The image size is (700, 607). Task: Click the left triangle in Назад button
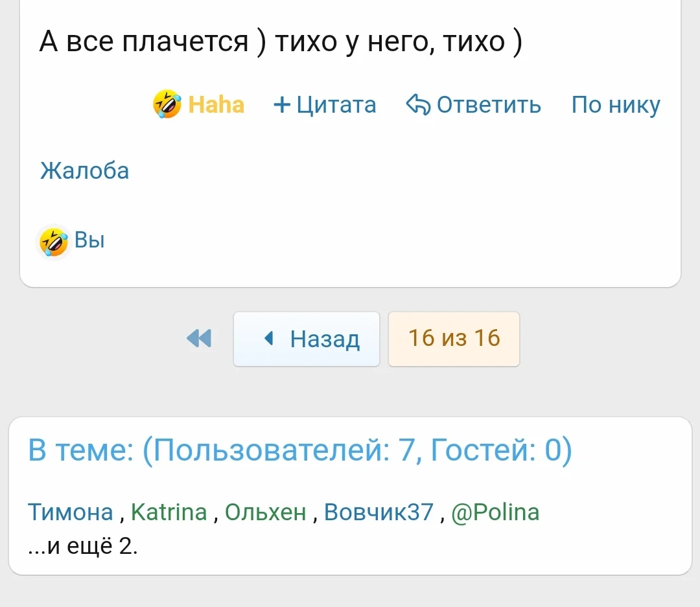click(270, 338)
